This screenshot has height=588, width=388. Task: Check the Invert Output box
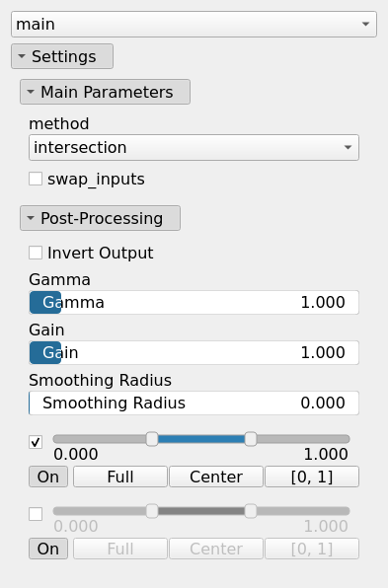point(36,253)
